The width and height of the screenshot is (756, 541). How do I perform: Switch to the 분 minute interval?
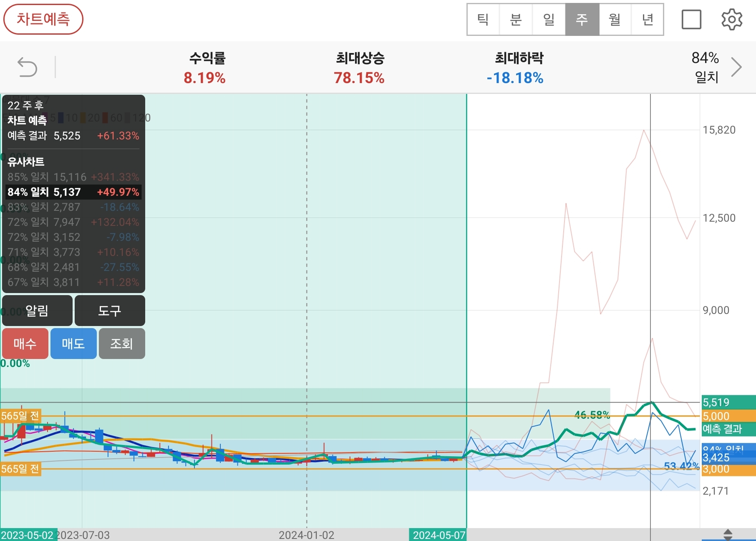tap(516, 20)
